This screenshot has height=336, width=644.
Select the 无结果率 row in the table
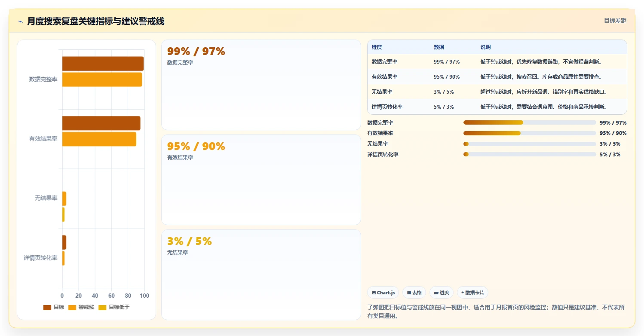pyautogui.click(x=497, y=92)
